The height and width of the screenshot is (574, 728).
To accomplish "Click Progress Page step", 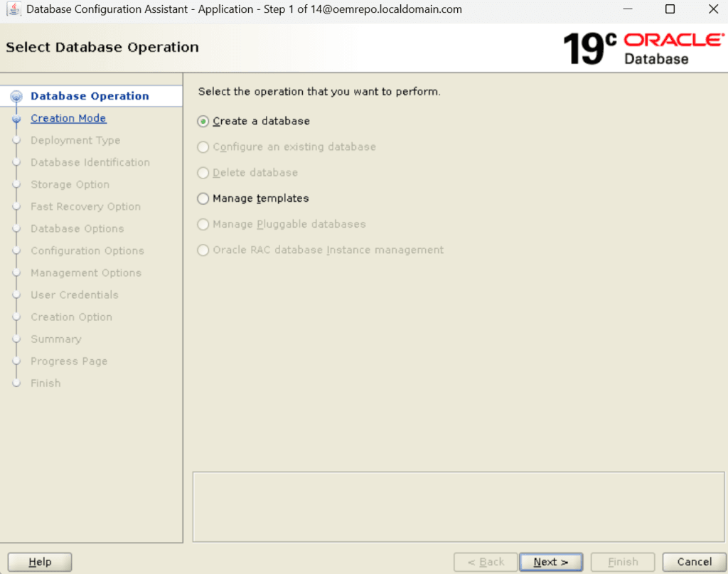I will (x=69, y=361).
